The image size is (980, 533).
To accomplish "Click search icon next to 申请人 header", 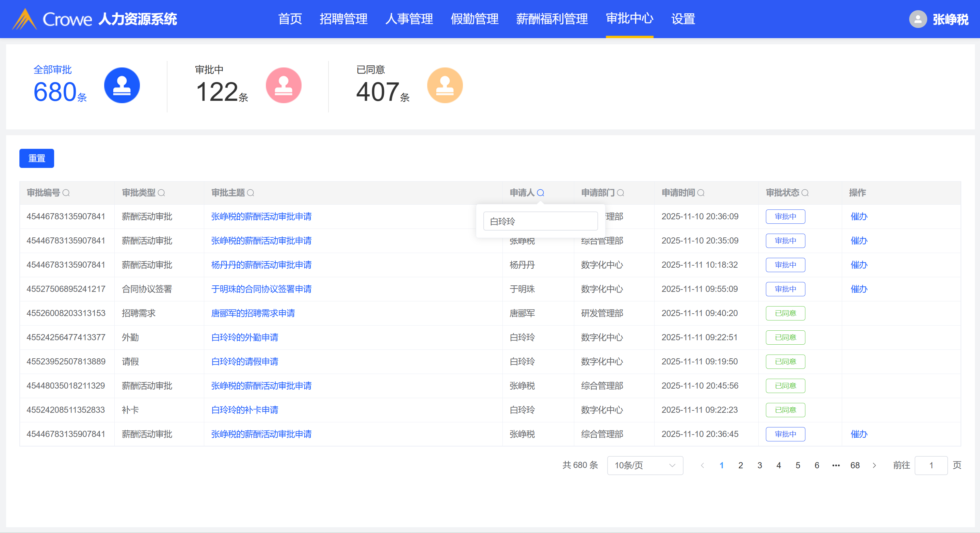I will pos(540,193).
